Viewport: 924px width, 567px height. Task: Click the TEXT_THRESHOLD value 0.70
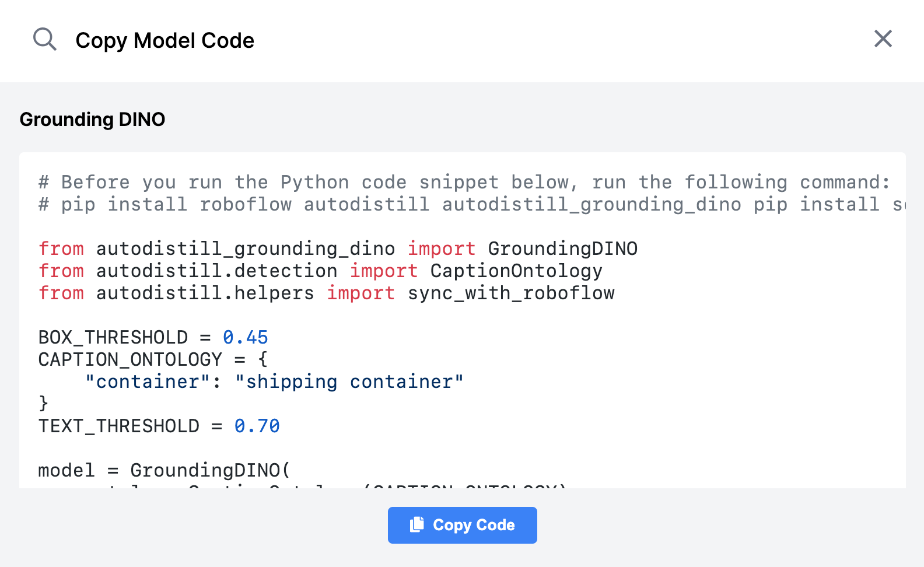pos(257,426)
